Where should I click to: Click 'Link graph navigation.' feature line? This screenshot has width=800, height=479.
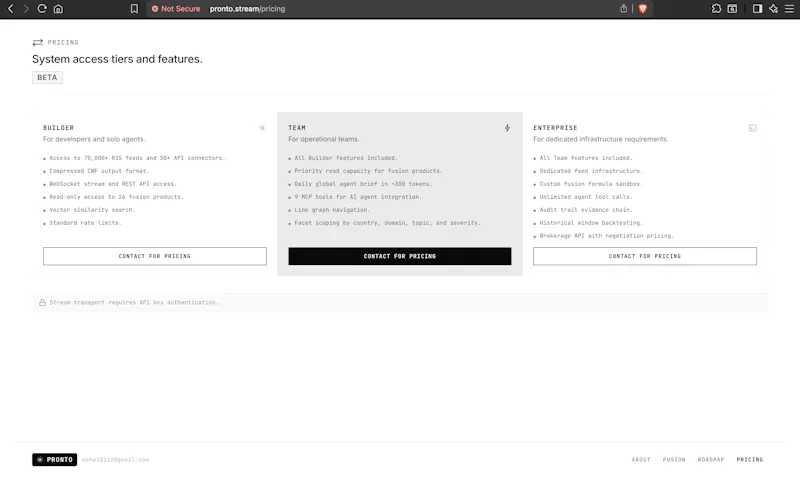(x=332, y=210)
